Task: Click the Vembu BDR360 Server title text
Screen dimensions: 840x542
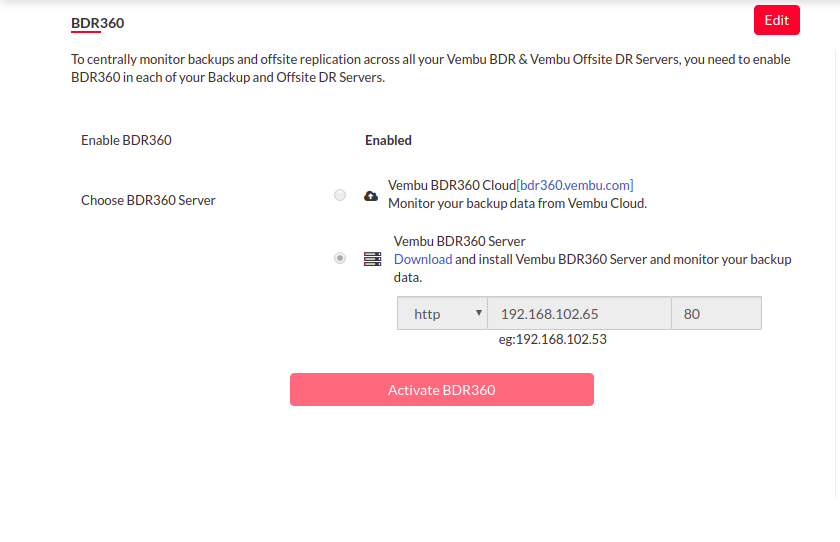Action: pos(460,241)
